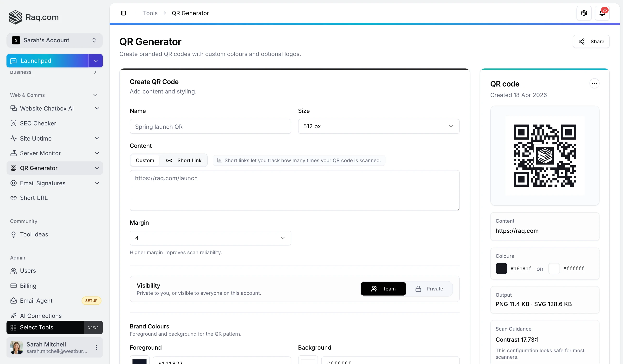Switch to the Custom content tab
623x364 pixels.
coord(145,160)
